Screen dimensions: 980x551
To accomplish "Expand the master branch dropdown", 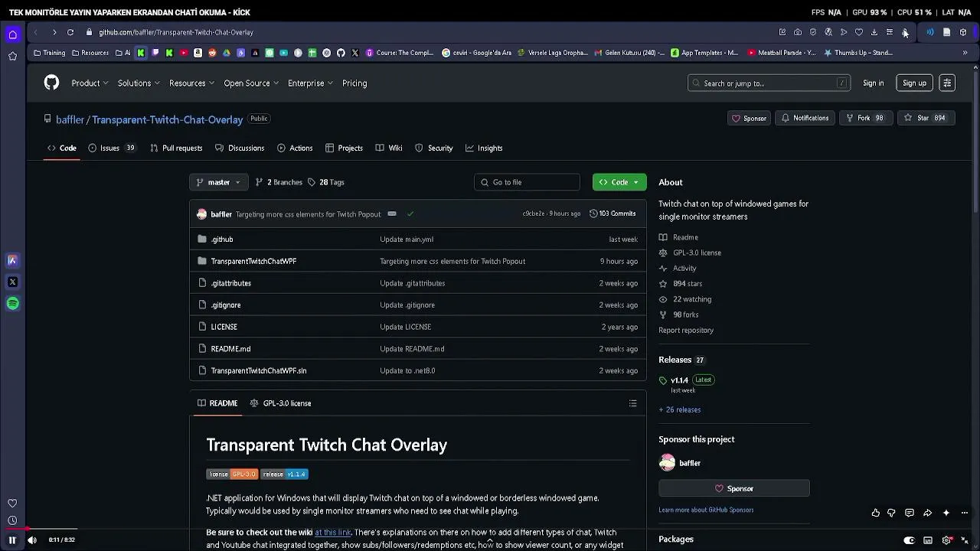I will [x=218, y=182].
